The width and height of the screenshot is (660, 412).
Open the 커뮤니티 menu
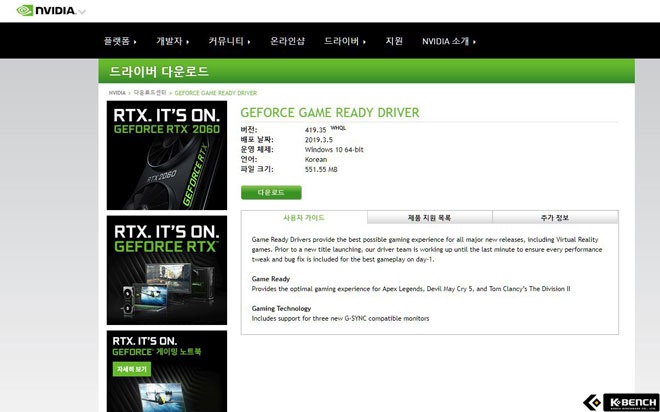point(229,41)
